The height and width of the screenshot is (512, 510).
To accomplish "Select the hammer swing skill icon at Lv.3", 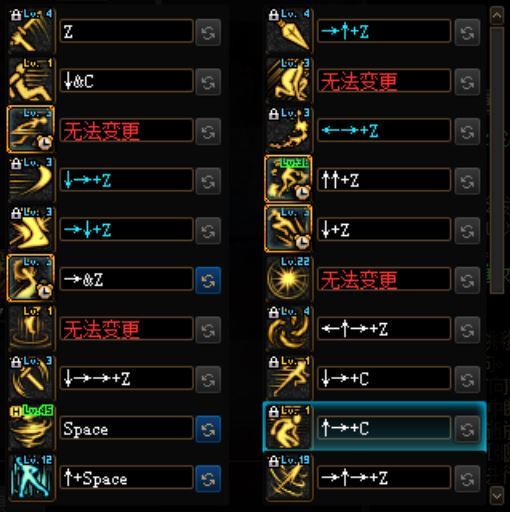I will pyautogui.click(x=31, y=378).
